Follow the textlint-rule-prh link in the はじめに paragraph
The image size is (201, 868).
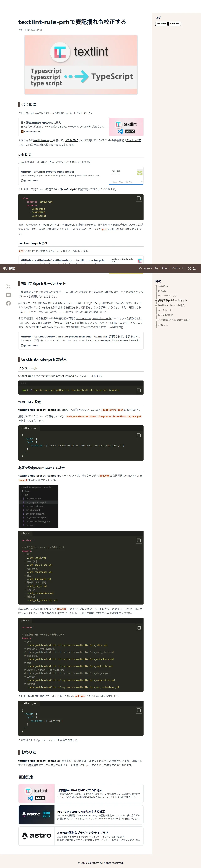click(43, 140)
